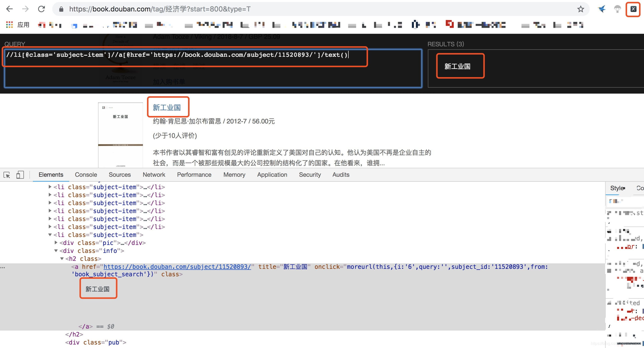Open the apps grid icon in bookmarks
644x348 pixels.
point(9,24)
